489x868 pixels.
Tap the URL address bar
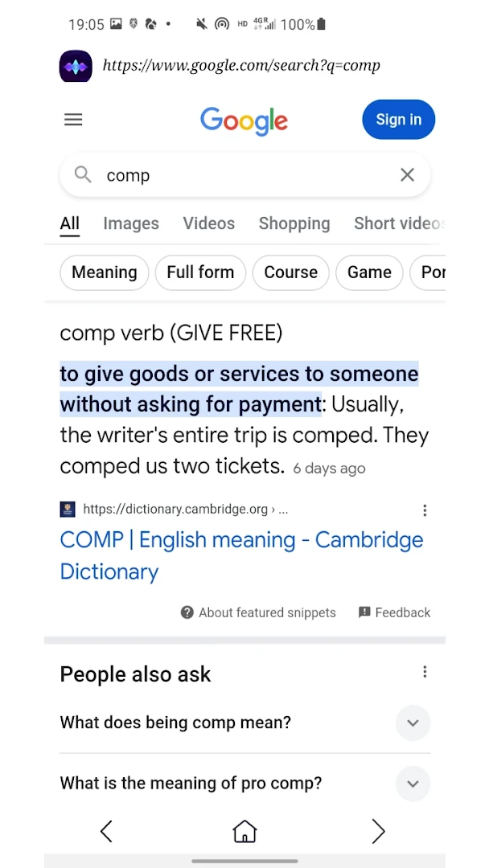[x=241, y=66]
